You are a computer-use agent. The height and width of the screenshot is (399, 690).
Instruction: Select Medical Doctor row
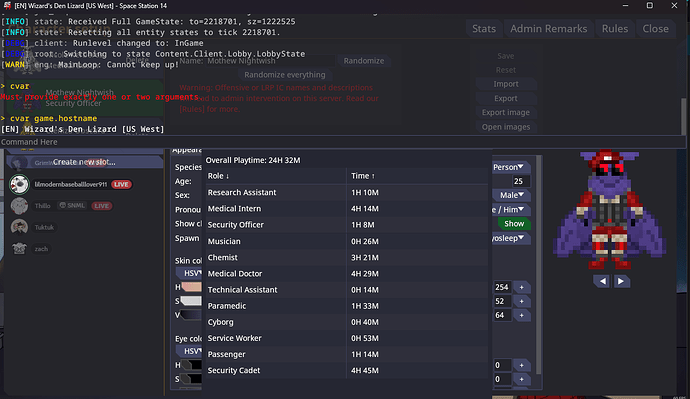pos(347,274)
